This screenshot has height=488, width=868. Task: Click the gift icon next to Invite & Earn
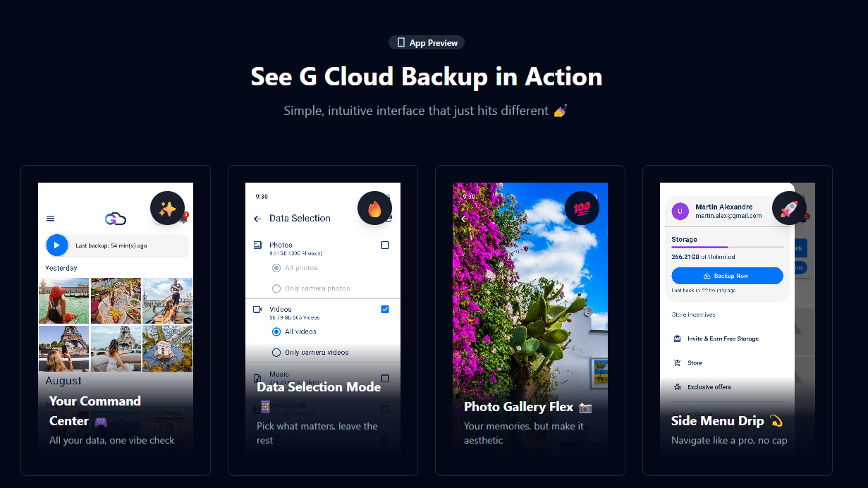[x=678, y=338]
